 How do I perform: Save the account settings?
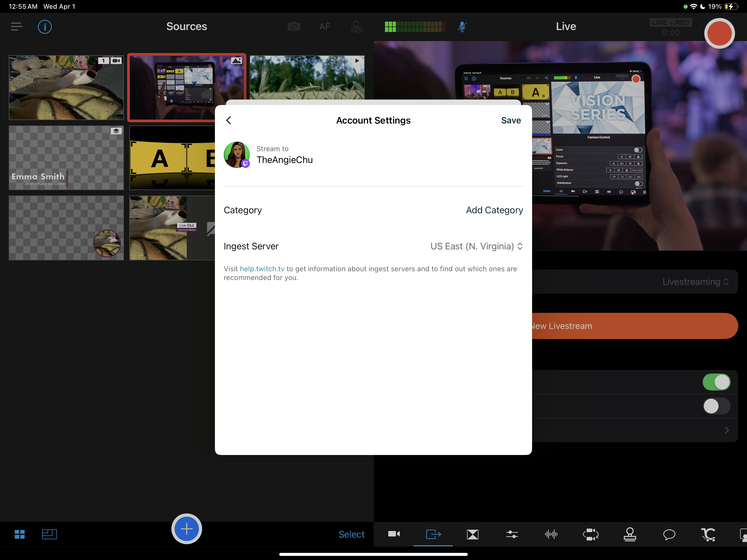pyautogui.click(x=510, y=120)
